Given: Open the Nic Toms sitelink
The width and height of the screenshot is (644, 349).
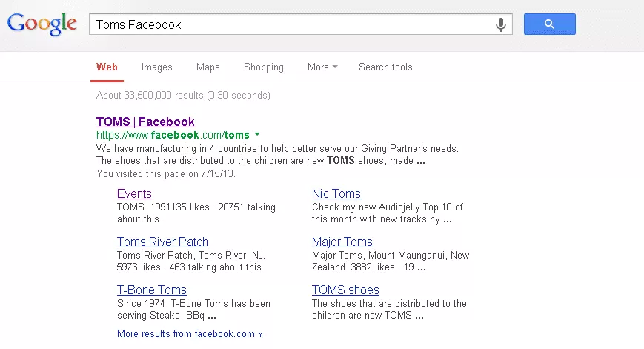Looking at the screenshot, I should click(x=336, y=193).
